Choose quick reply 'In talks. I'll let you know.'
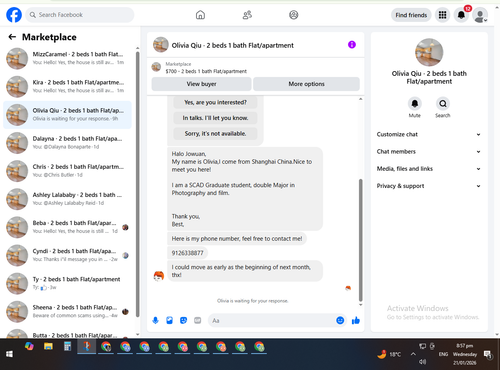Viewport: 500px width, 370px height. pyautogui.click(x=215, y=118)
